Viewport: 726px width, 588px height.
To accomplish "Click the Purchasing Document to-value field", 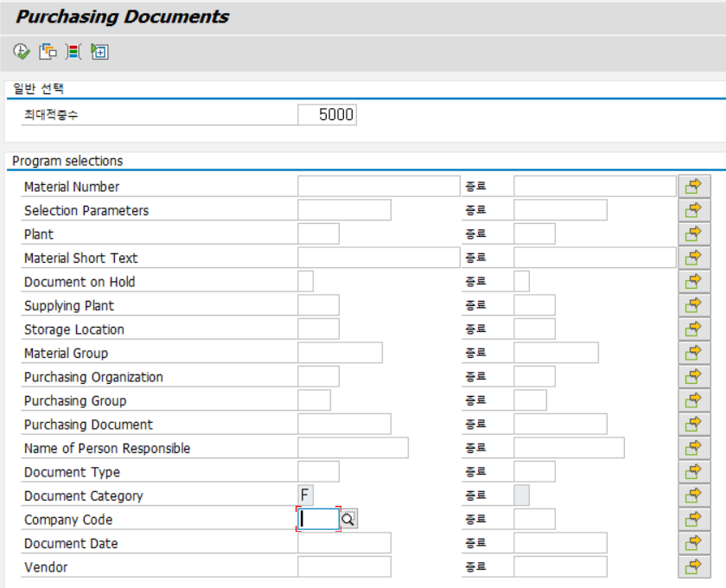I will click(x=560, y=424).
